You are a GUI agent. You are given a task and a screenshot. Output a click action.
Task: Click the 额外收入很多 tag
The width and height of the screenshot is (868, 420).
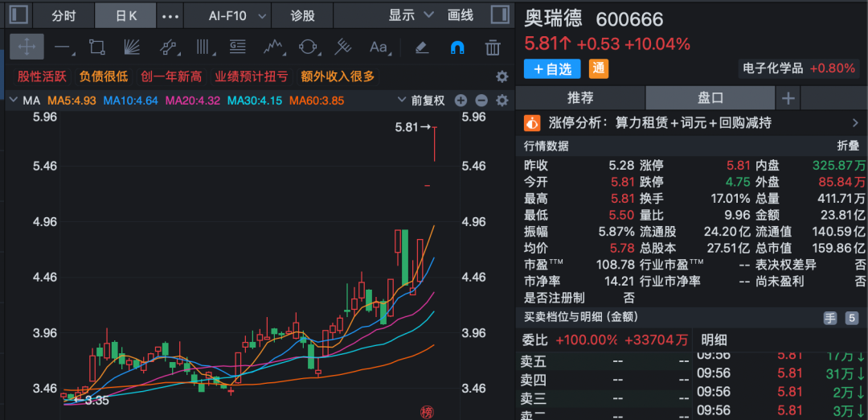pyautogui.click(x=338, y=76)
